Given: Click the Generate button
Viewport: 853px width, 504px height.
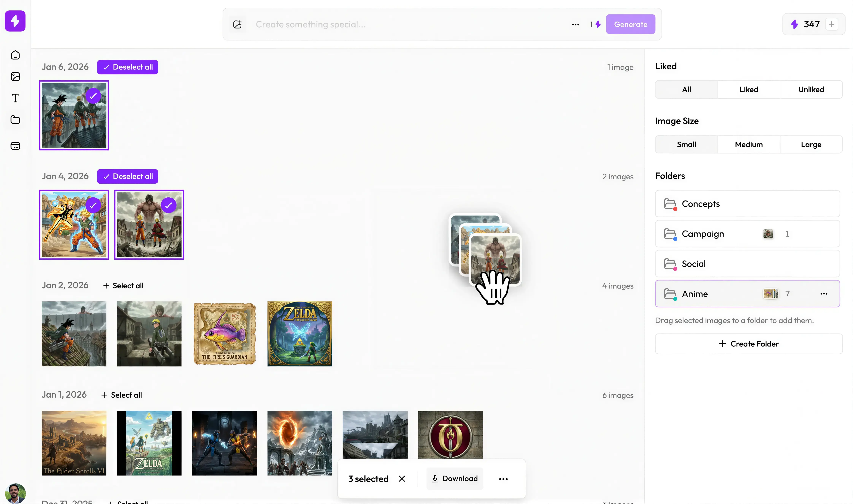Looking at the screenshot, I should [631, 24].
